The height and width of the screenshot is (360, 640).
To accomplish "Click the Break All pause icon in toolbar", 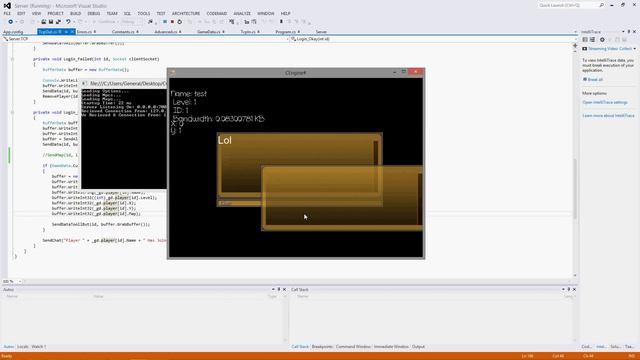I will pyautogui.click(x=165, y=22).
